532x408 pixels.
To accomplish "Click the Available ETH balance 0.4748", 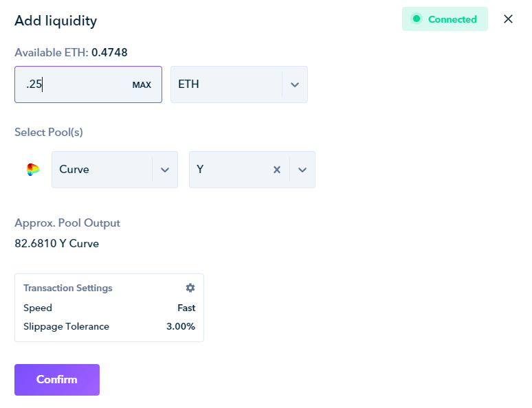I will point(109,52).
